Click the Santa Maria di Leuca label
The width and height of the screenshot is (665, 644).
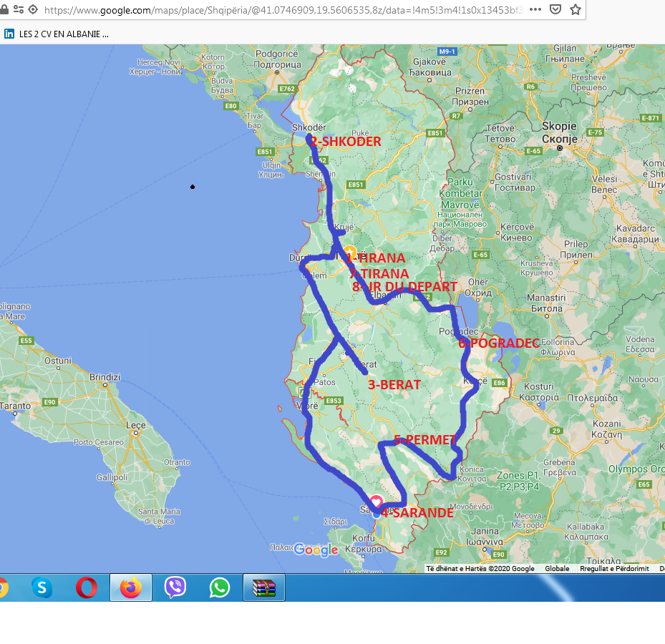pyautogui.click(x=159, y=516)
